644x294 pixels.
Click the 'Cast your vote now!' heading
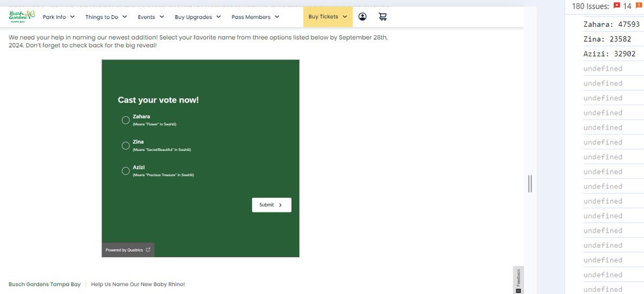(x=158, y=100)
